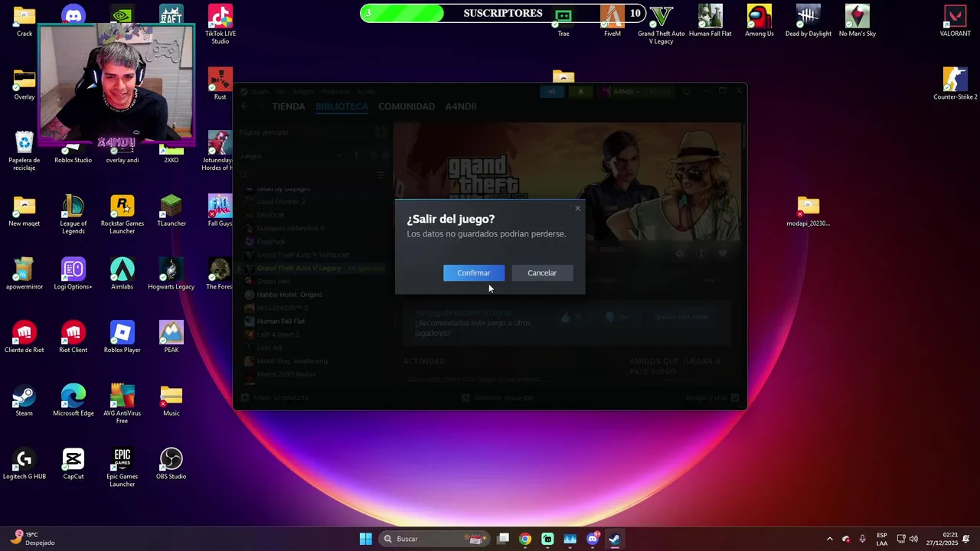Launch Hogwarts Legacy shortcut

[x=171, y=274]
